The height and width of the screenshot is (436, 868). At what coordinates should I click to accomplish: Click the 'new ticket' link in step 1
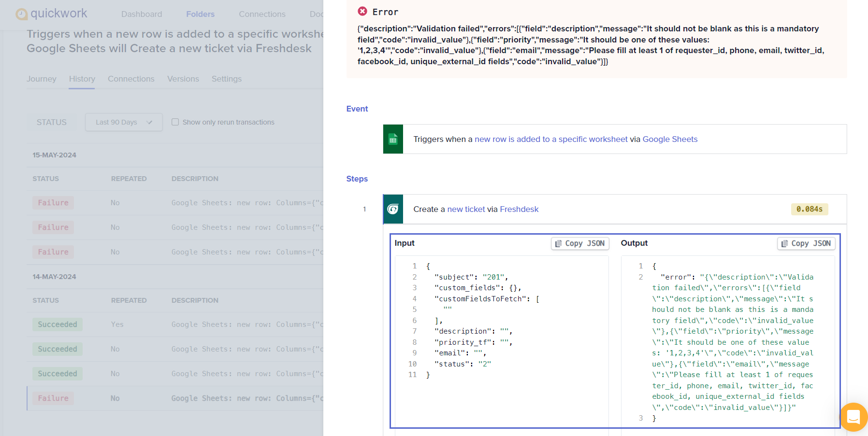[466, 209]
